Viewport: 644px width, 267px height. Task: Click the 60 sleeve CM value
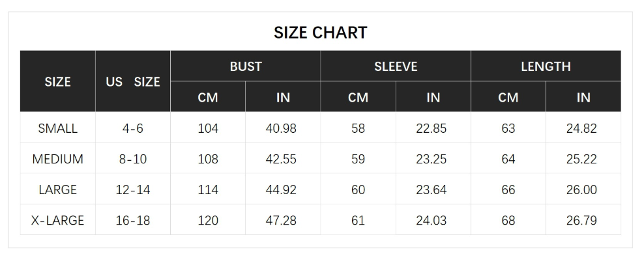(358, 190)
